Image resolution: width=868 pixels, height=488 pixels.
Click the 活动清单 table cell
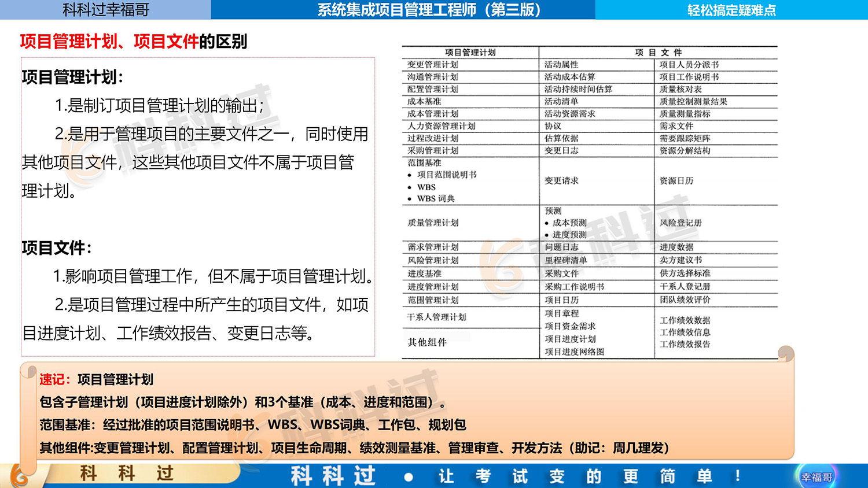[561, 101]
